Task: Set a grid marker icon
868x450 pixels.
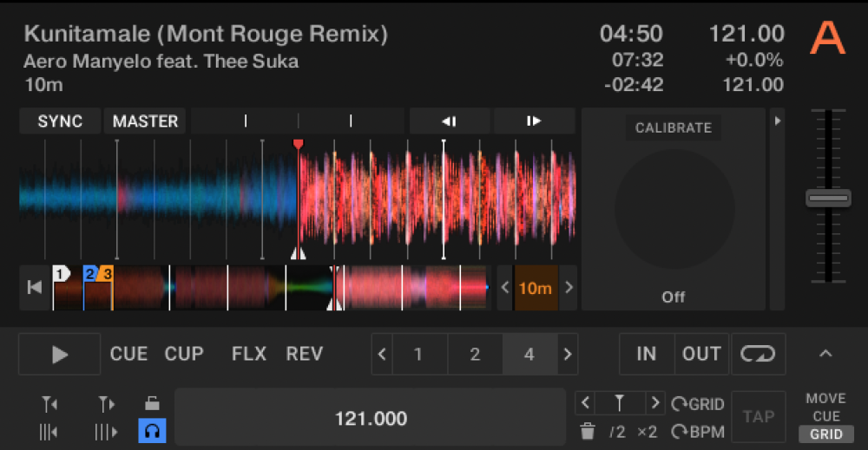Action: (x=620, y=403)
